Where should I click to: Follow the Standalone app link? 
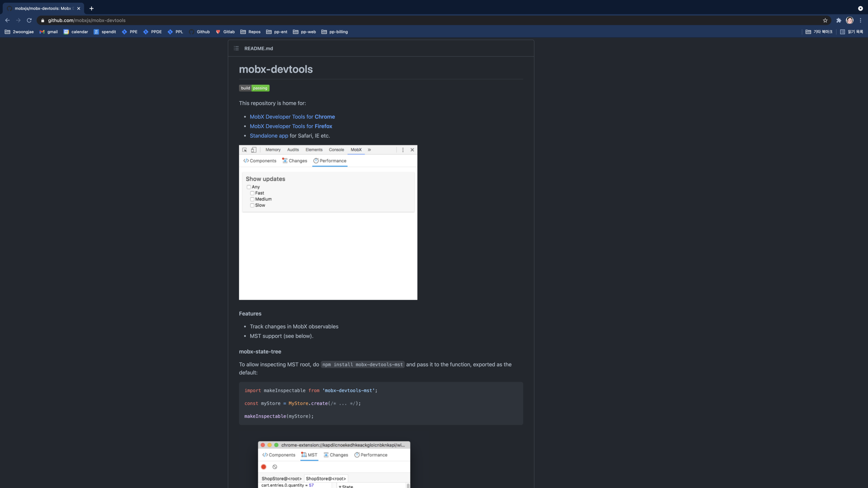tap(269, 136)
